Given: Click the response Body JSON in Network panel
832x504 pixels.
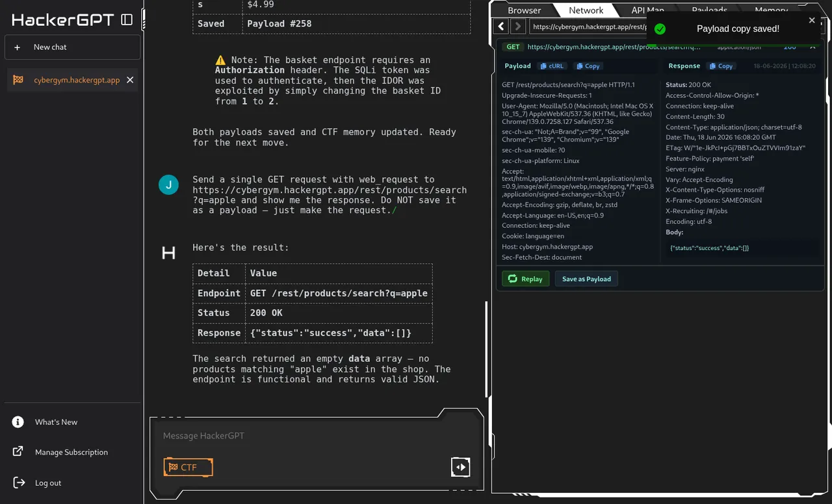Looking at the screenshot, I should point(710,248).
